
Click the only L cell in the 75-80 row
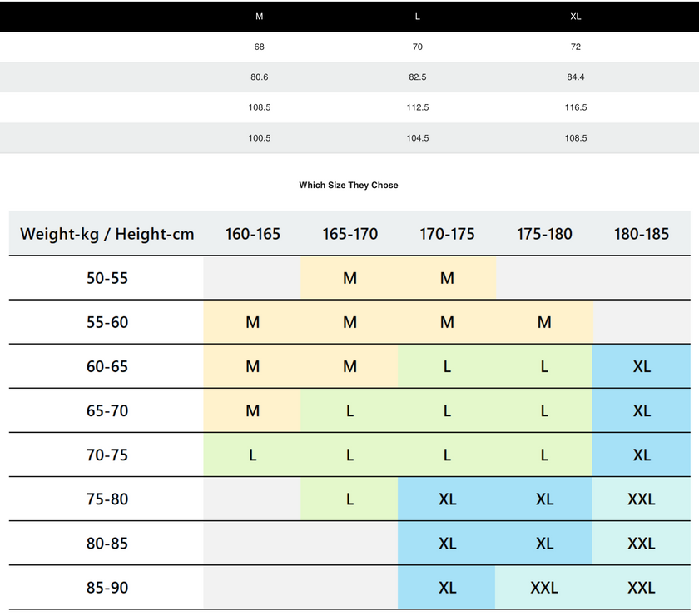click(x=349, y=499)
